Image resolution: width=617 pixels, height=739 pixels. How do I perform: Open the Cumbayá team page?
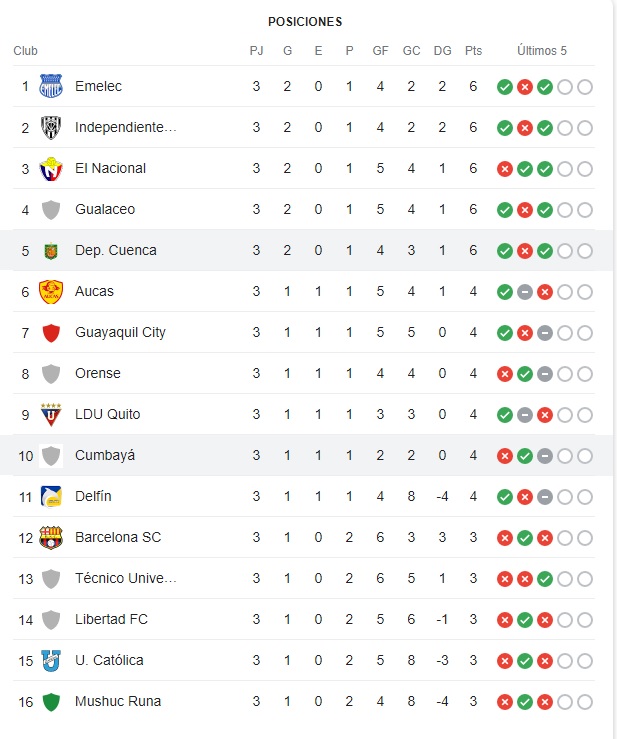pos(105,456)
